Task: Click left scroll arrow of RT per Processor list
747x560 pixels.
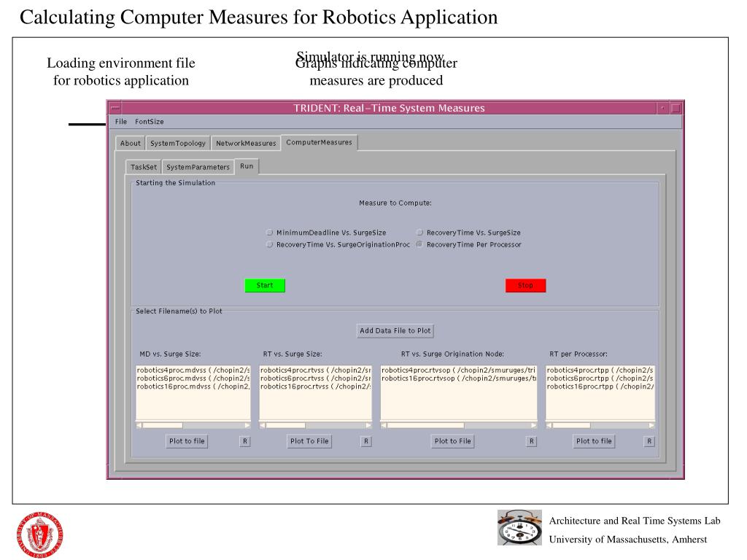Action: [x=549, y=425]
